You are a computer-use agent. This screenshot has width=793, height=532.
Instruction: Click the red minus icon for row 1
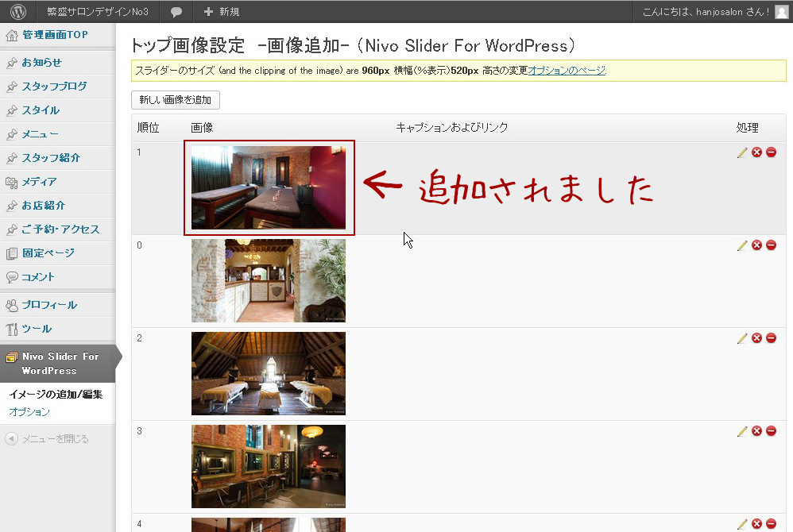pos(771,152)
